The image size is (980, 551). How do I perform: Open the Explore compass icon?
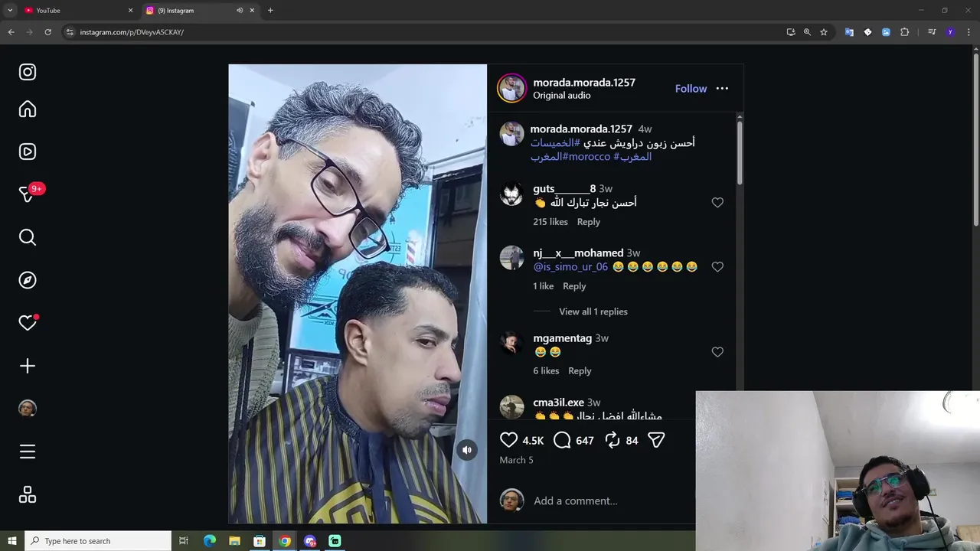[28, 280]
